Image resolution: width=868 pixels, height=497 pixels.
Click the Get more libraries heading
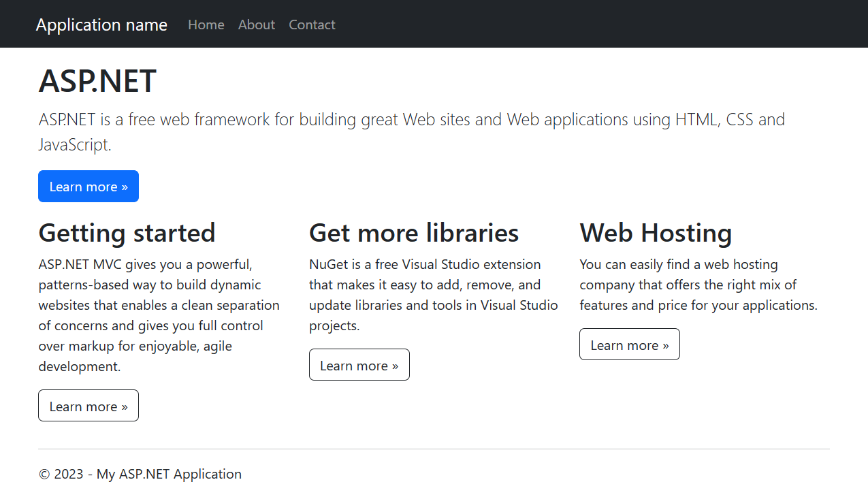coord(414,233)
